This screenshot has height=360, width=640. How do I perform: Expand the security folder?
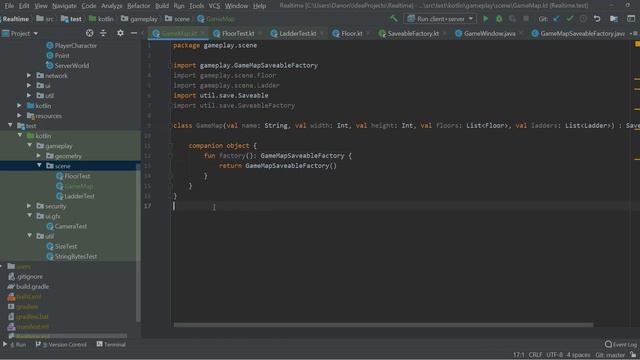[29, 206]
